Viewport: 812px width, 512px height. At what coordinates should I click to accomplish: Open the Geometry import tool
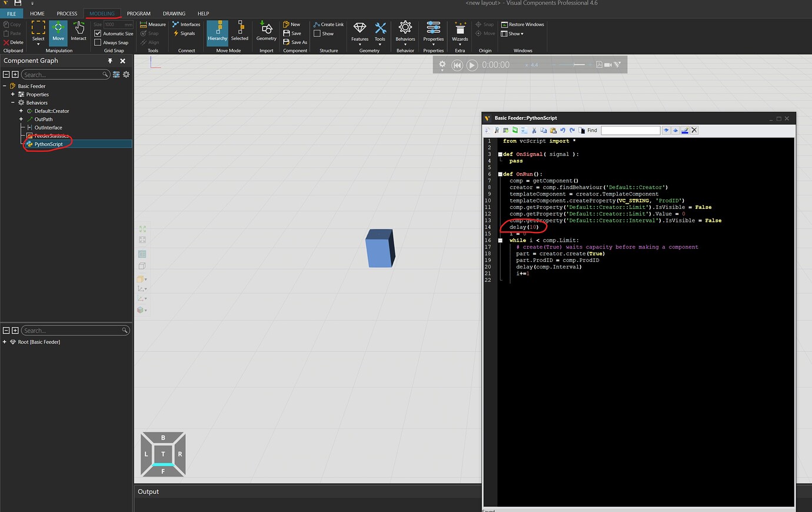click(x=266, y=31)
